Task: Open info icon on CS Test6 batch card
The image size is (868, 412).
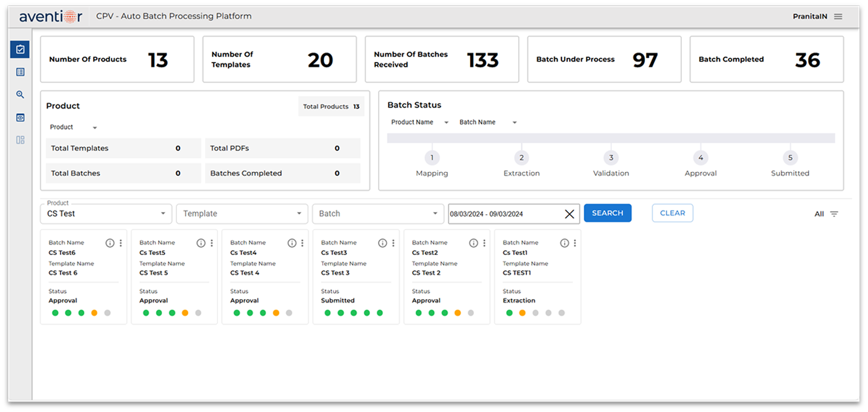Action: [x=110, y=243]
